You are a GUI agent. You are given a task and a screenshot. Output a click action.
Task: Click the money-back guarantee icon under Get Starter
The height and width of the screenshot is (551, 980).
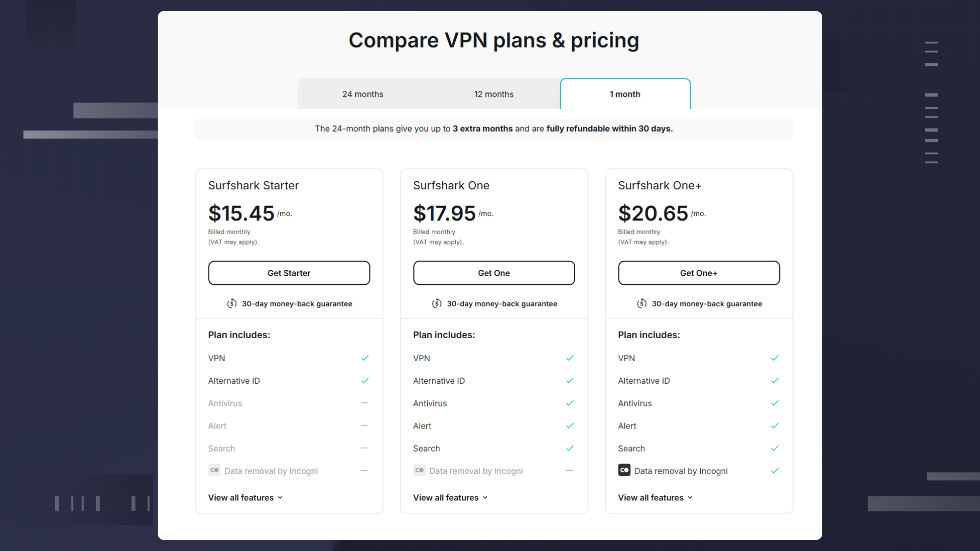coord(232,304)
